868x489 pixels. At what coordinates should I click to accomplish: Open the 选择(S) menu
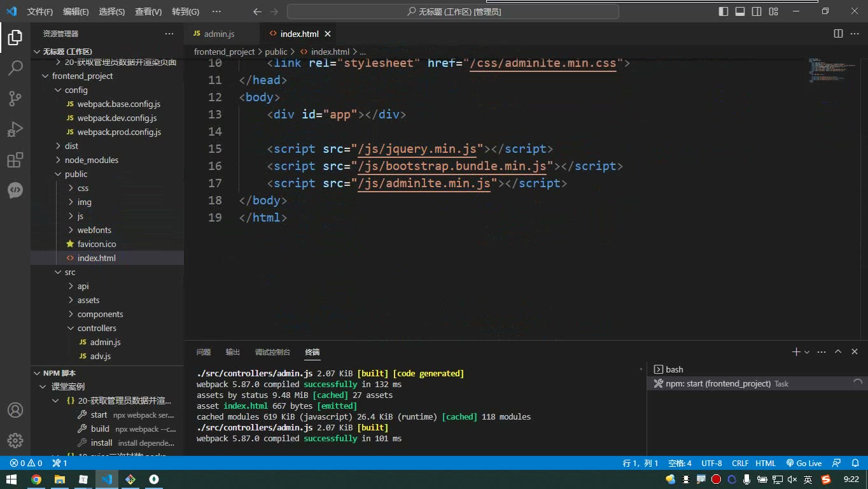112,11
